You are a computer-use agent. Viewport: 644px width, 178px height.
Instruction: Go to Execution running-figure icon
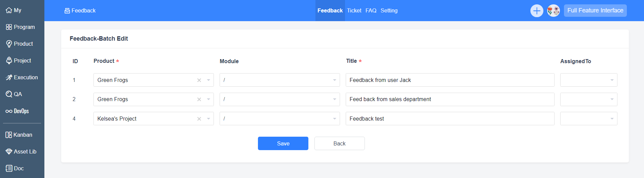pyautogui.click(x=9, y=78)
